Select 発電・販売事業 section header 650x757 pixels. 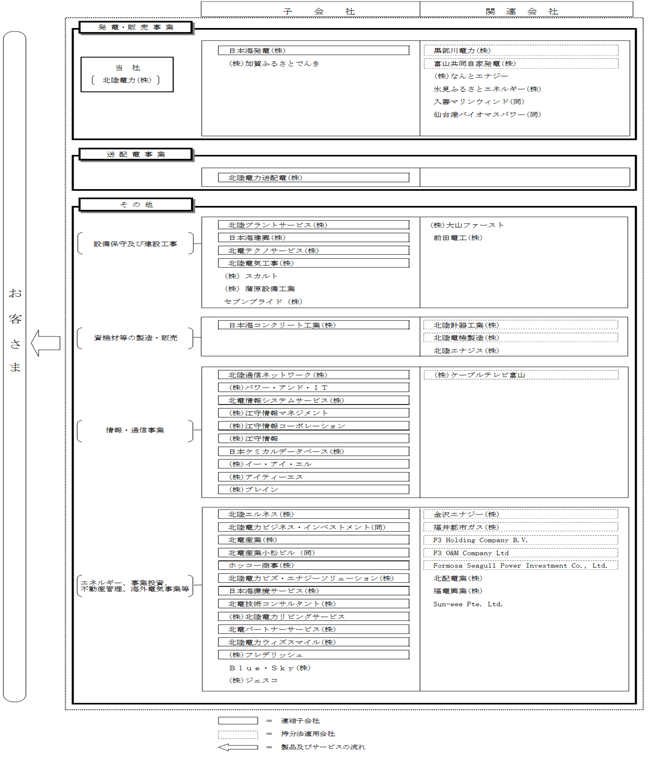coord(136,28)
